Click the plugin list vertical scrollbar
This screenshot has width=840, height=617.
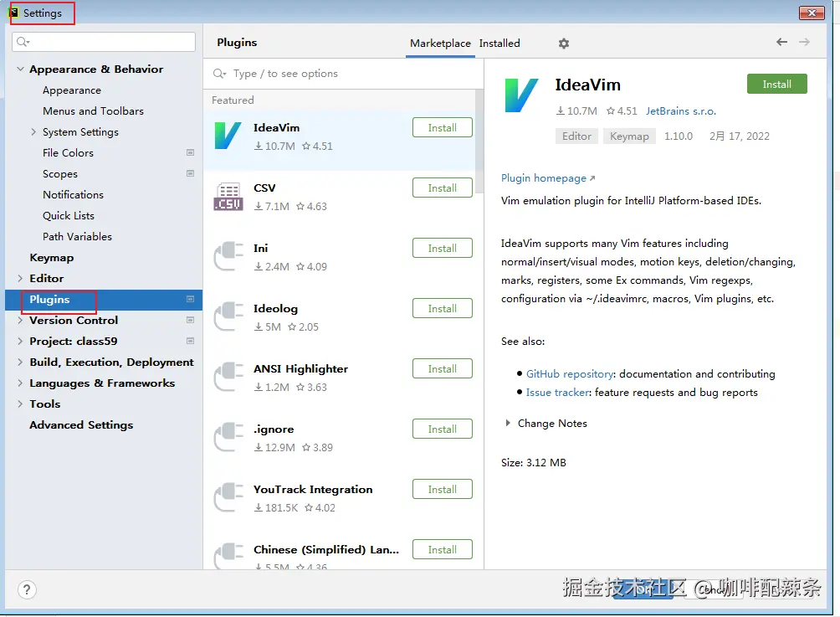tap(479, 141)
